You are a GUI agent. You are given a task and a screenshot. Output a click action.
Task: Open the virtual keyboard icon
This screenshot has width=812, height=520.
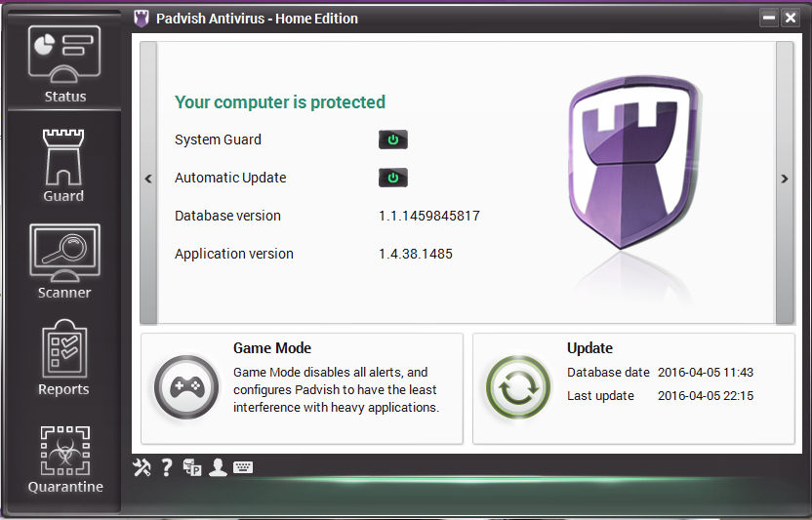coord(243,467)
